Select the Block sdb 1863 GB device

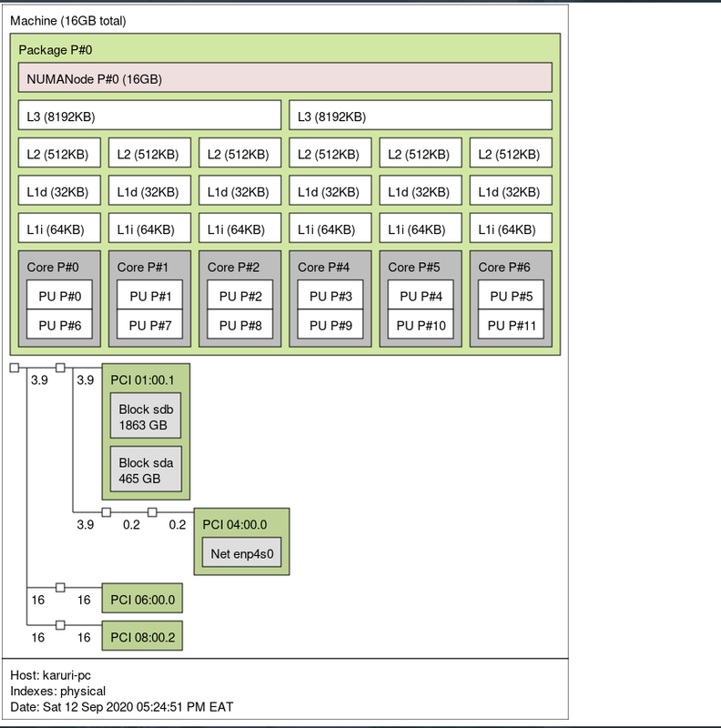146,416
